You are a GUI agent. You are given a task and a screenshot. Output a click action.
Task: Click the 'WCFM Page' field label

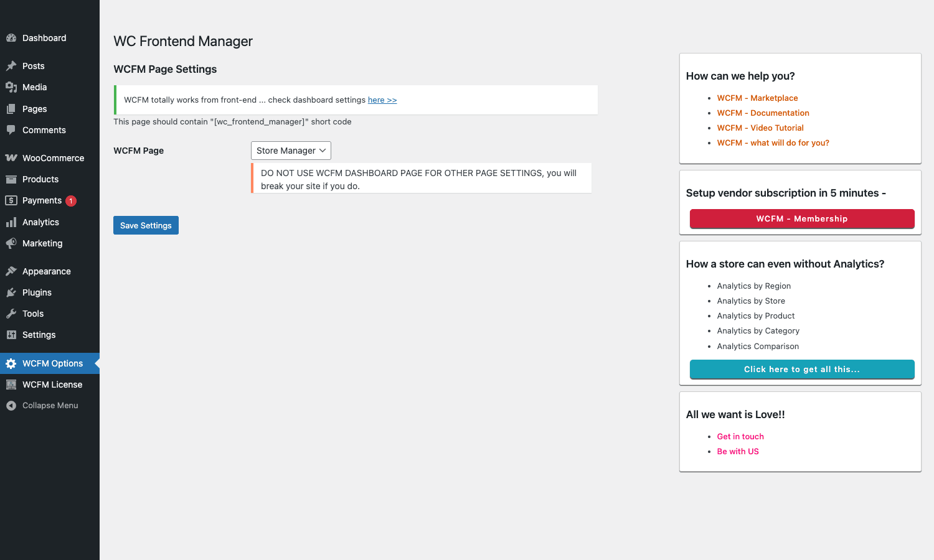138,151
